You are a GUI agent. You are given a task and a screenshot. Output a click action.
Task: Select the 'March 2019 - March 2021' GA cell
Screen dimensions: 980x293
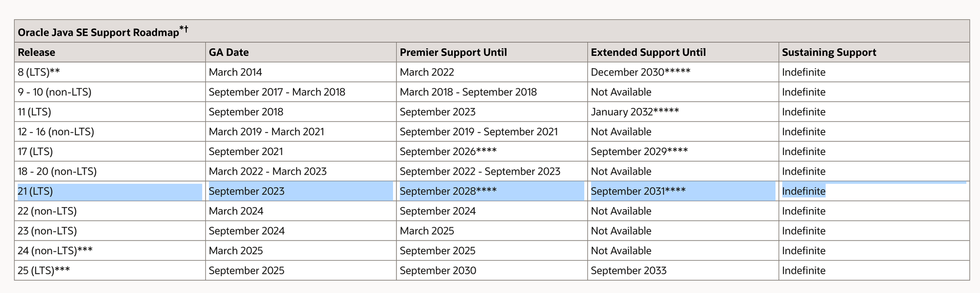click(301, 132)
